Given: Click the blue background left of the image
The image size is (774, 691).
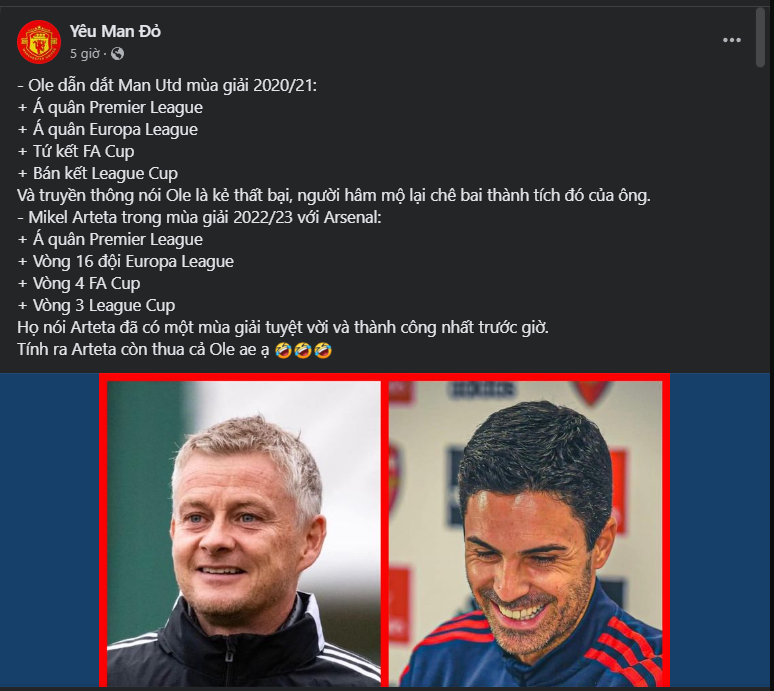Looking at the screenshot, I should pos(49,530).
